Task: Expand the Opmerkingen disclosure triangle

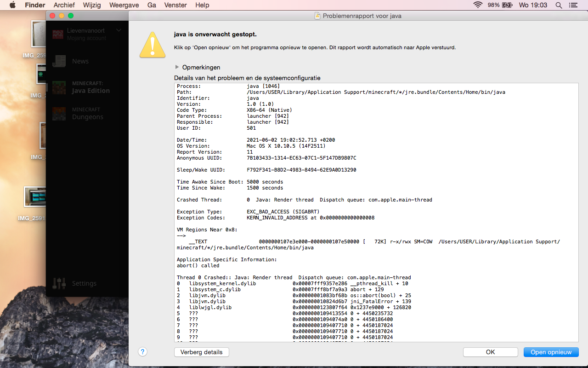Action: pos(177,67)
